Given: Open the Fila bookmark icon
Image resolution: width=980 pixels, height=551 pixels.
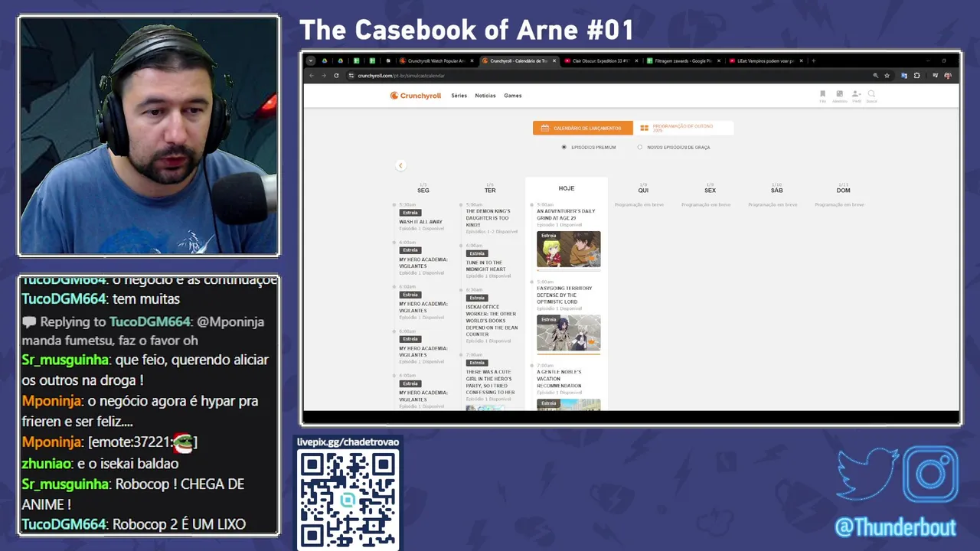Looking at the screenshot, I should [823, 96].
